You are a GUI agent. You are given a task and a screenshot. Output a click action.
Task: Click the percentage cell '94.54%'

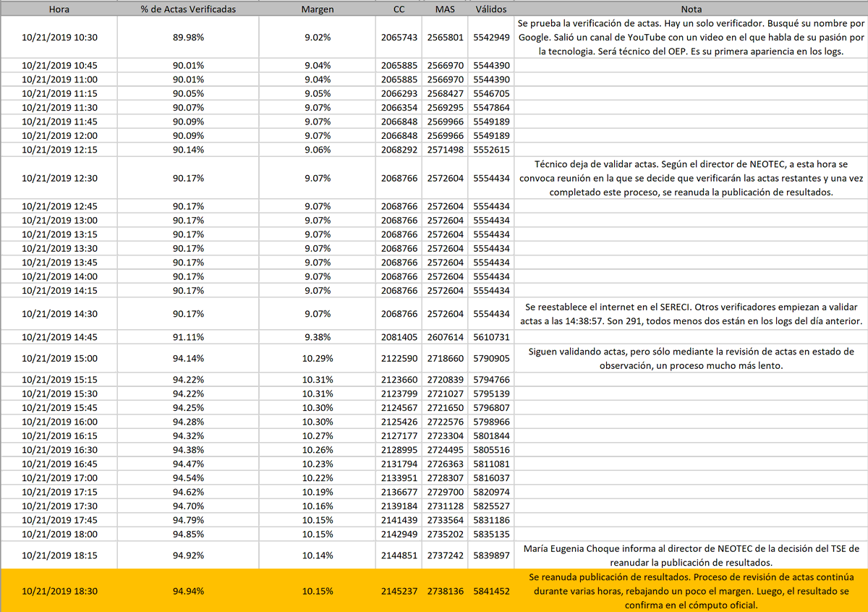[188, 477]
